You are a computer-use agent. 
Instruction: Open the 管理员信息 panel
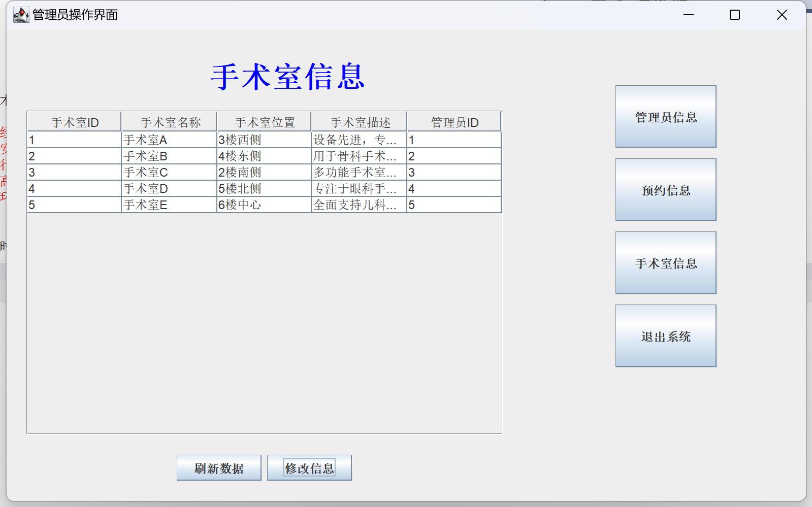click(x=665, y=117)
